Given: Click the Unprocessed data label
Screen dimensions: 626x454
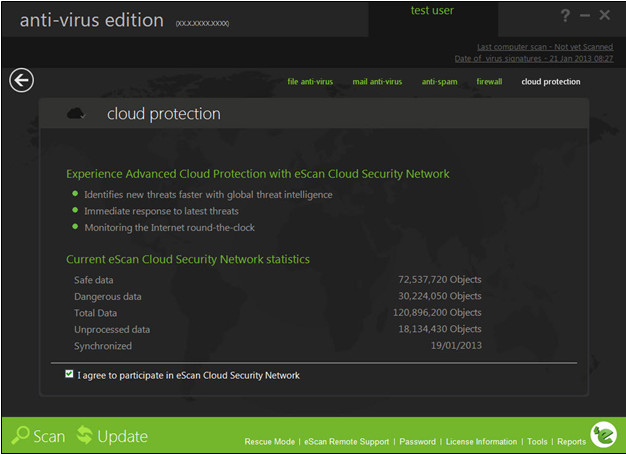Looking at the screenshot, I should tap(112, 329).
